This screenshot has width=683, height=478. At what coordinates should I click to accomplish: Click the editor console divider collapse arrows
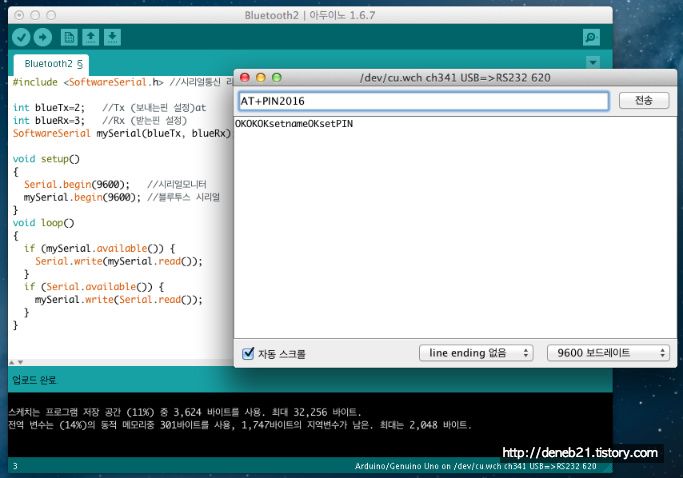coord(16,362)
